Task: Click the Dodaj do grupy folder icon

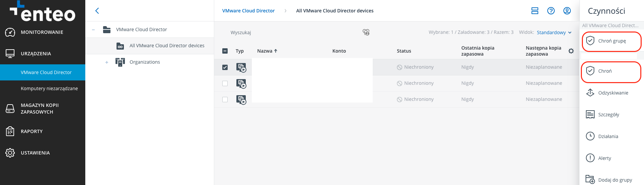Action: (x=590, y=179)
